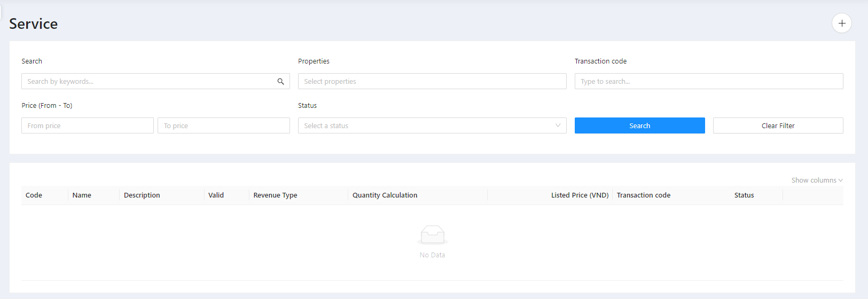Expand the Show columns menu
This screenshot has height=299, width=868.
(x=817, y=180)
